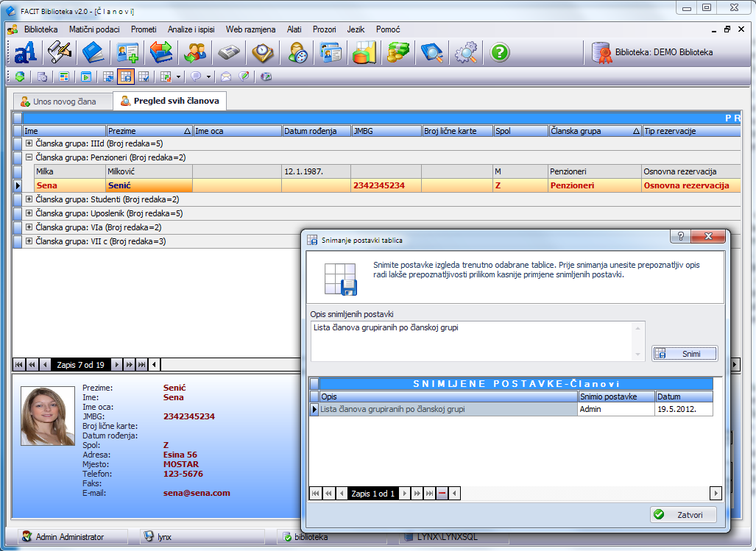Collapse the Članska grupa: Penzioneri group
Image resolution: width=756 pixels, height=551 pixels.
point(29,157)
